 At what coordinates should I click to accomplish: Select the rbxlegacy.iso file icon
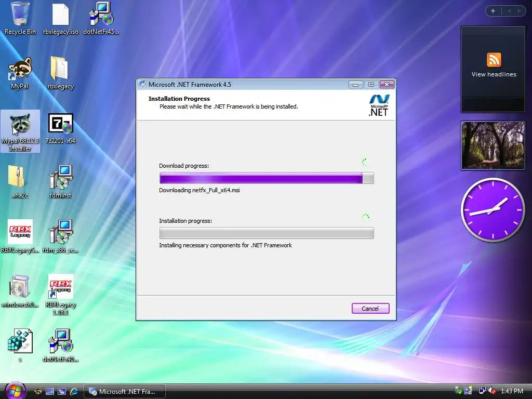point(60,18)
